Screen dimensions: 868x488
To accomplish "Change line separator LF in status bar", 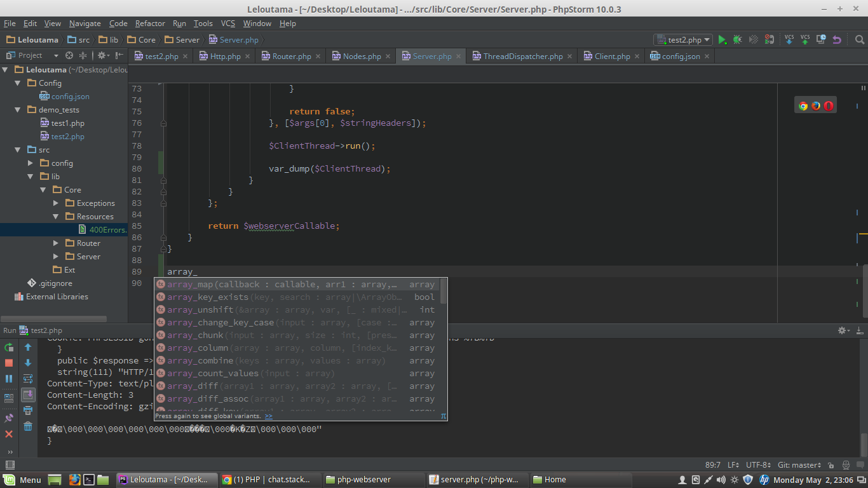I will (x=733, y=465).
